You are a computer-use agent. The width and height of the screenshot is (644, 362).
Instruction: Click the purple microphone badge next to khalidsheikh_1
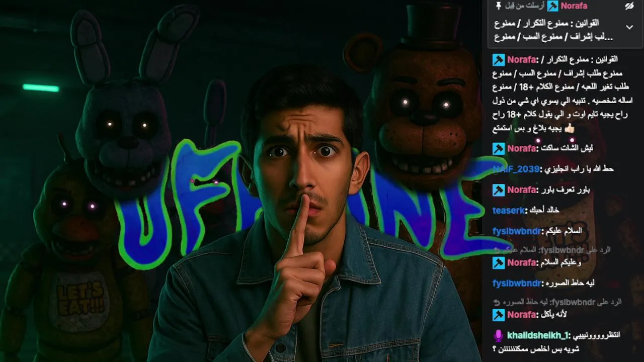[x=498, y=335]
